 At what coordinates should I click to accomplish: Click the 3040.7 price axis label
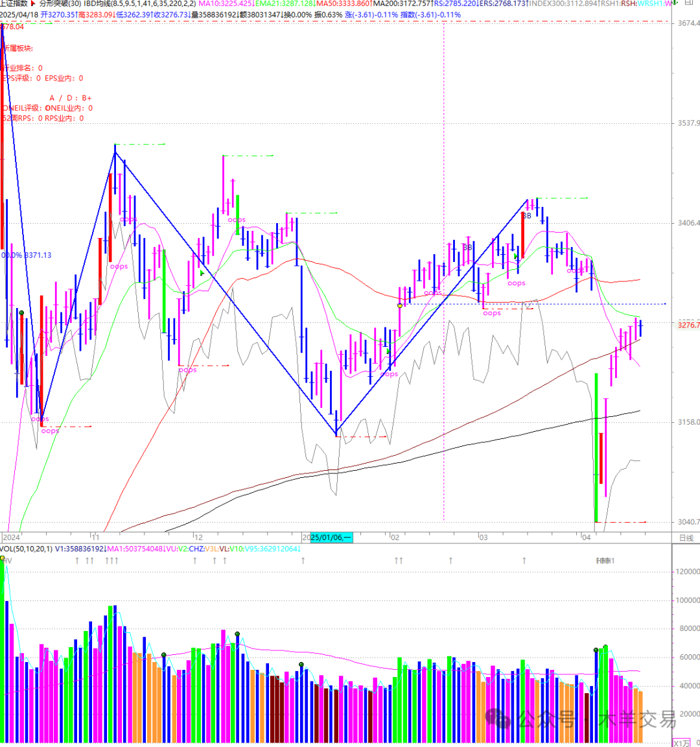click(688, 521)
